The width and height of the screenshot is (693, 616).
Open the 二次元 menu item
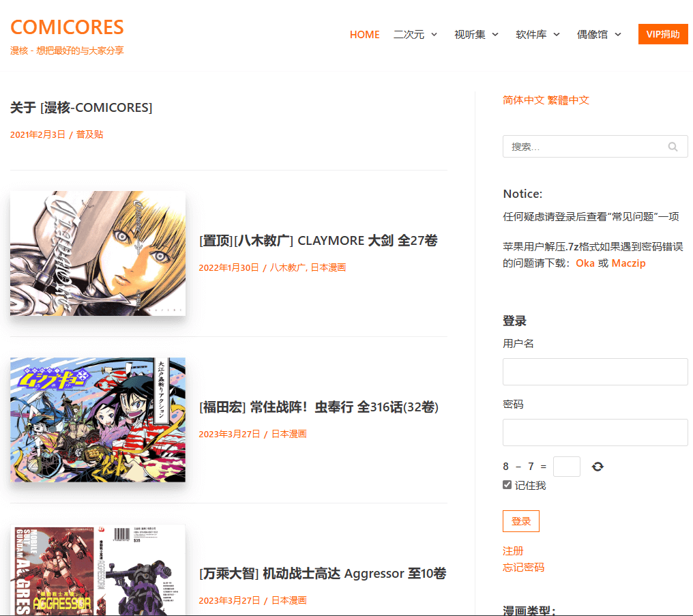409,35
